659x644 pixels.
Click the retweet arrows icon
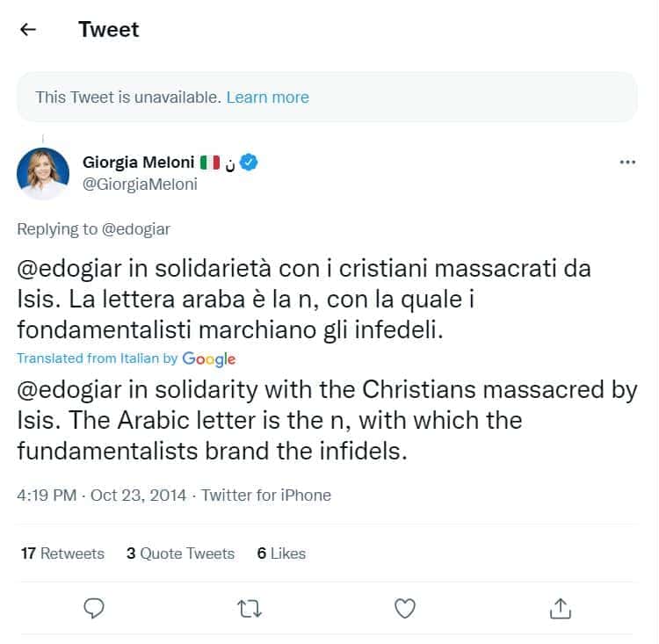click(x=250, y=607)
